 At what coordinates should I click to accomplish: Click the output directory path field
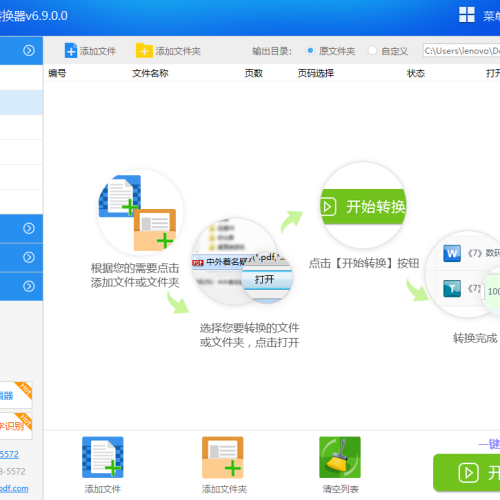coord(461,51)
